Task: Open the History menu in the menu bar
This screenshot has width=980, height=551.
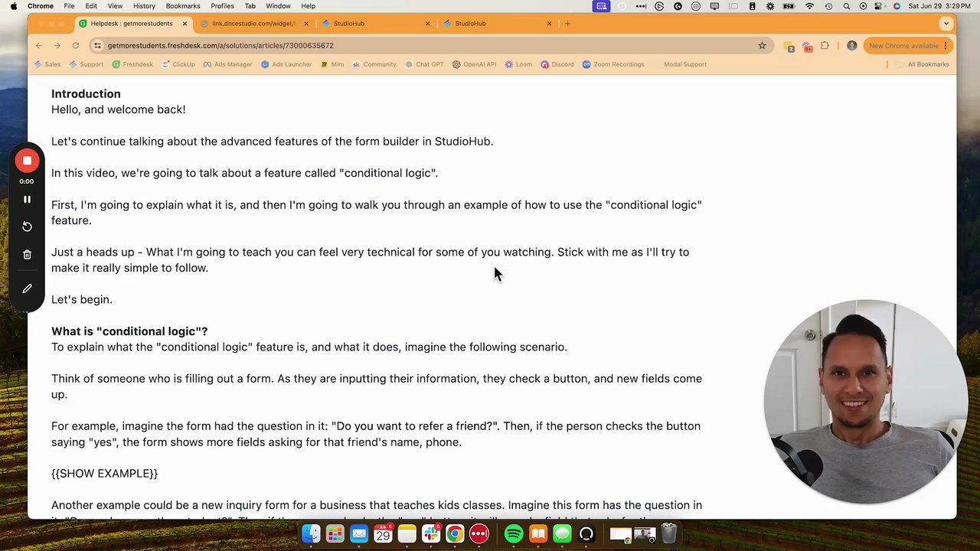Action: click(x=144, y=6)
